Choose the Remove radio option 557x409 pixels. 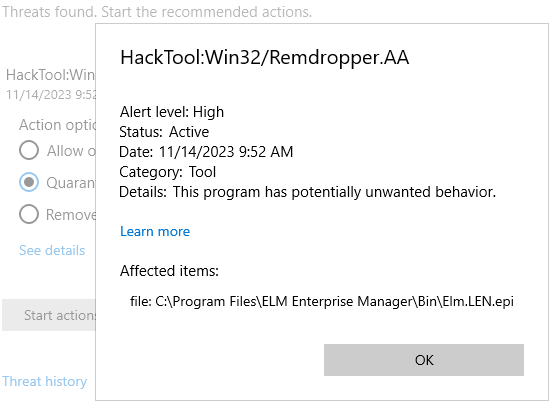click(x=29, y=214)
